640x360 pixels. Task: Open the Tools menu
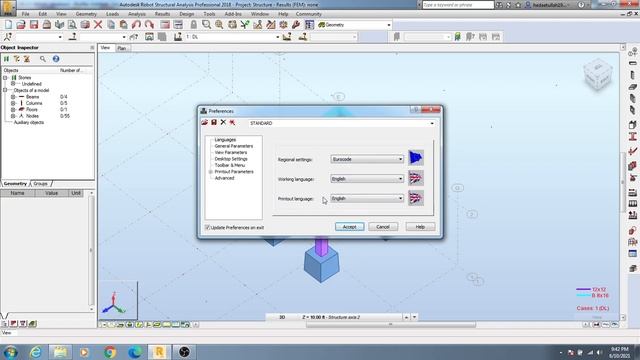coord(209,14)
